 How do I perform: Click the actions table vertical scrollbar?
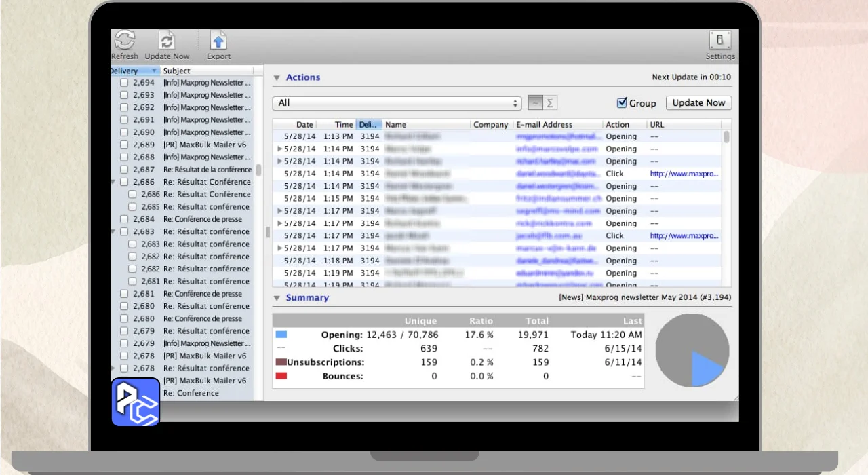click(727, 204)
